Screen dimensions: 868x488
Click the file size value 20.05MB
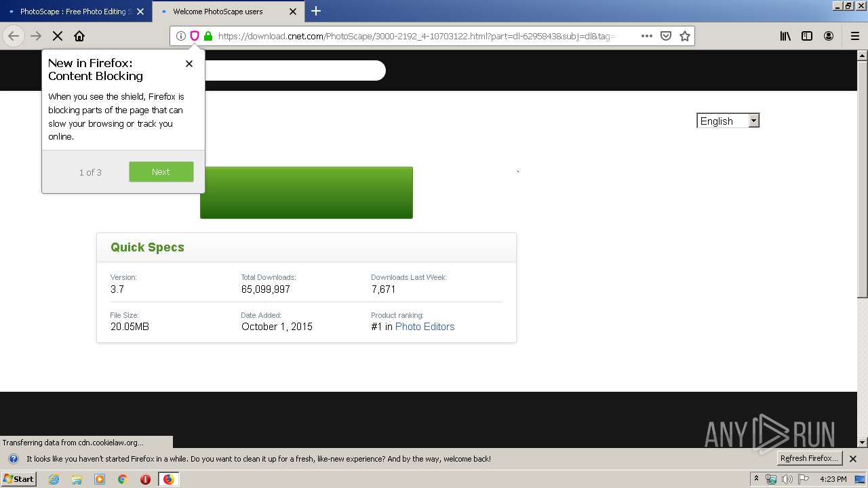[130, 327]
